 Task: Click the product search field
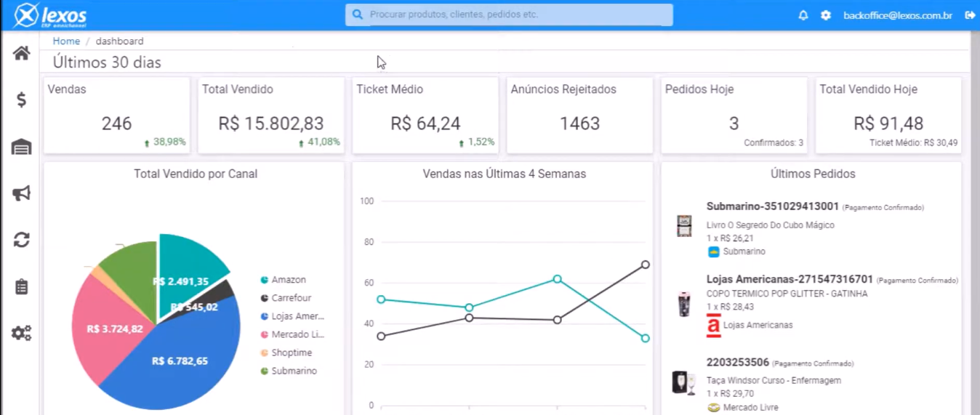tap(509, 15)
